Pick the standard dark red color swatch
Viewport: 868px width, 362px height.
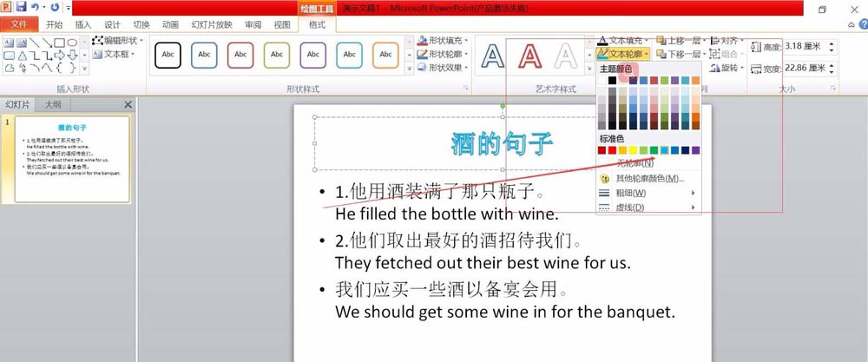(x=602, y=150)
